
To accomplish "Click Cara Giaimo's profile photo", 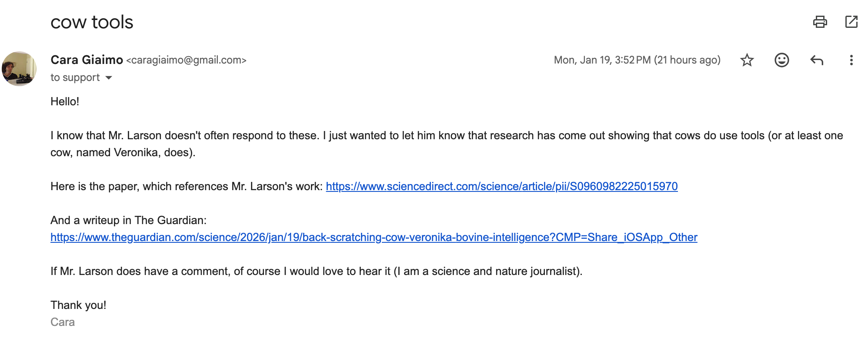I will coord(19,69).
